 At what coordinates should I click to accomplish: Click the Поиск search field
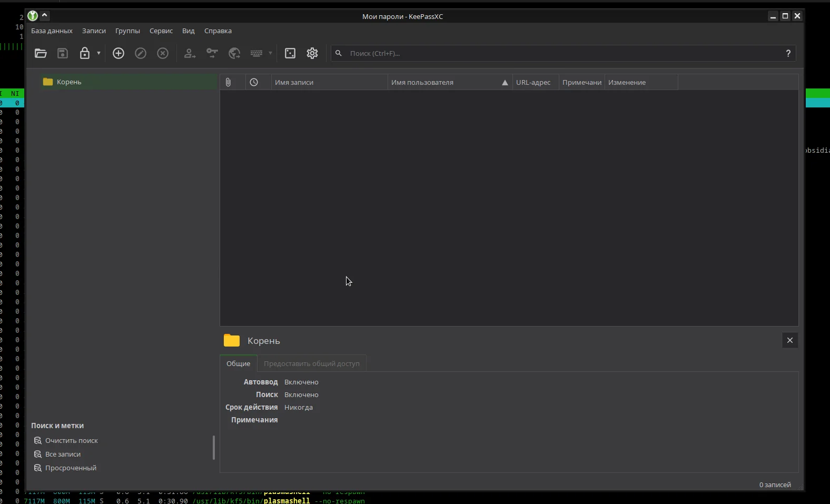click(564, 53)
